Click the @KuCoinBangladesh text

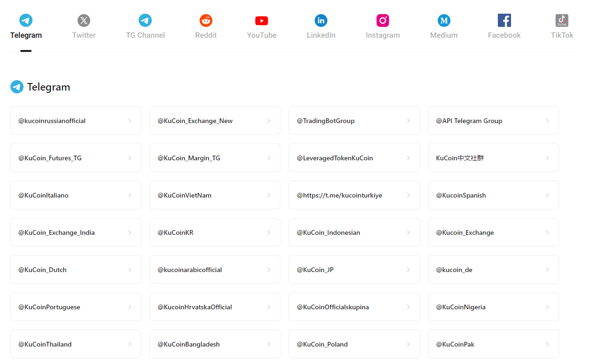(x=189, y=344)
